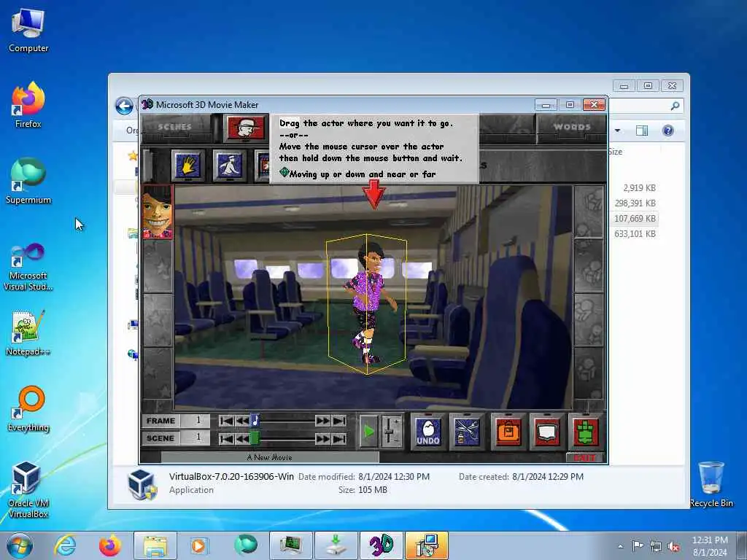Screen dimensions: 747x560
Task: Adjust the volume control slider
Action: coord(391,432)
